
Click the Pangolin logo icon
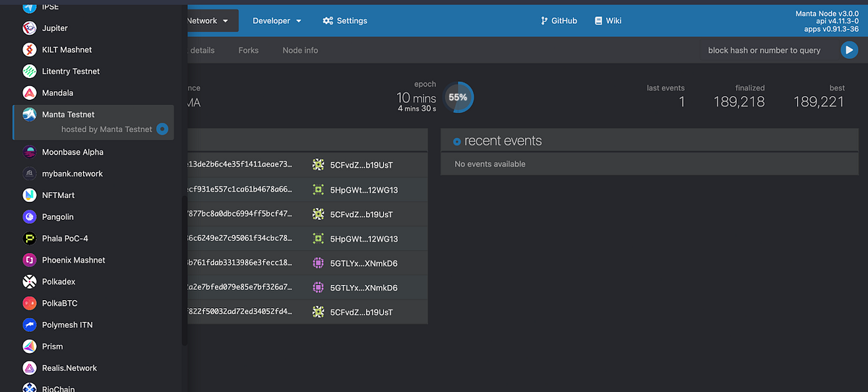tap(30, 217)
